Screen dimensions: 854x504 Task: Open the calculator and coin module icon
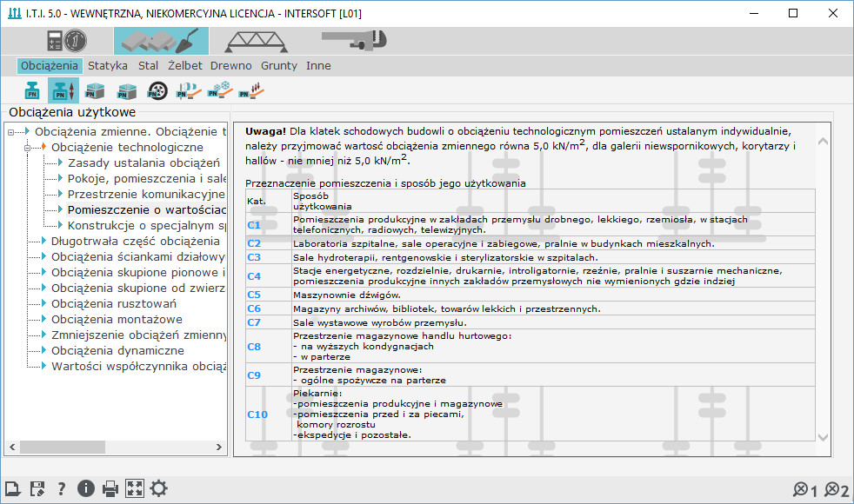[x=67, y=41]
